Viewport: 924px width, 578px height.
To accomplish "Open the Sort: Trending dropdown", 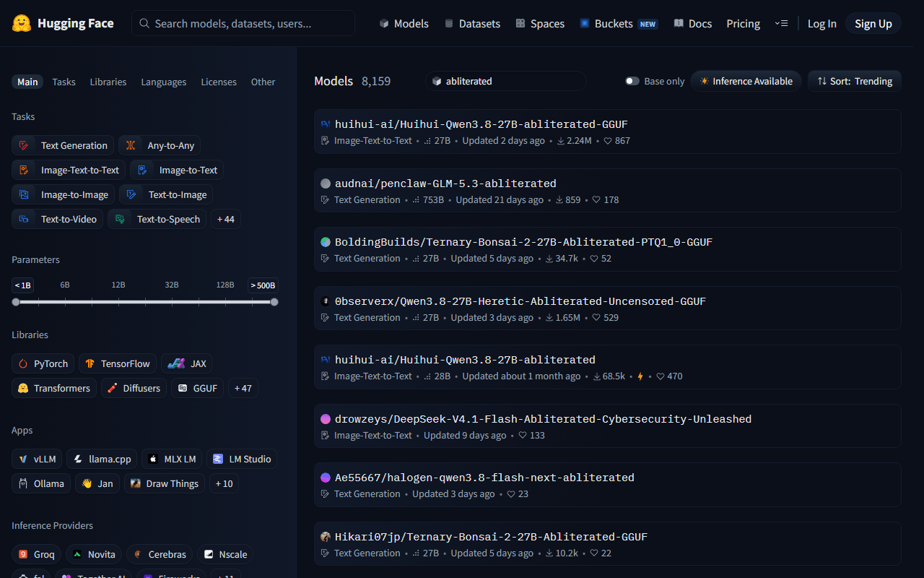I will point(855,81).
